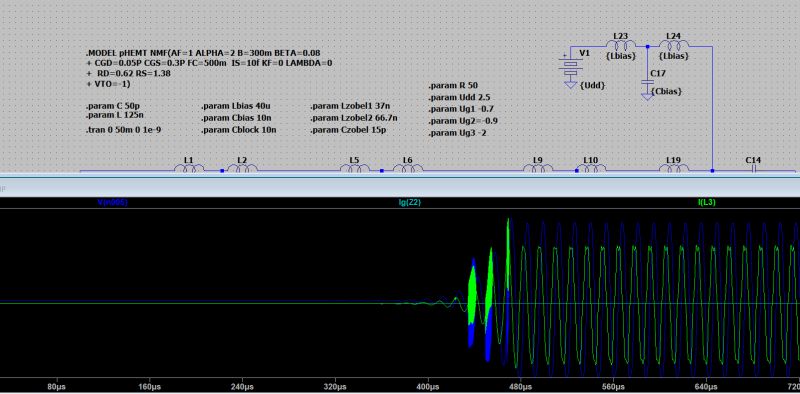
Task: Select the L9 inductor symbol
Action: point(538,168)
